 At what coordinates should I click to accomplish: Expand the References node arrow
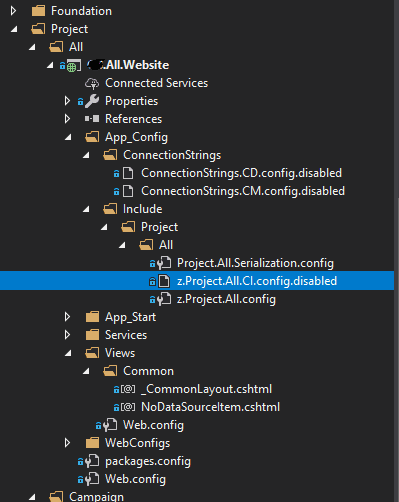[67, 119]
